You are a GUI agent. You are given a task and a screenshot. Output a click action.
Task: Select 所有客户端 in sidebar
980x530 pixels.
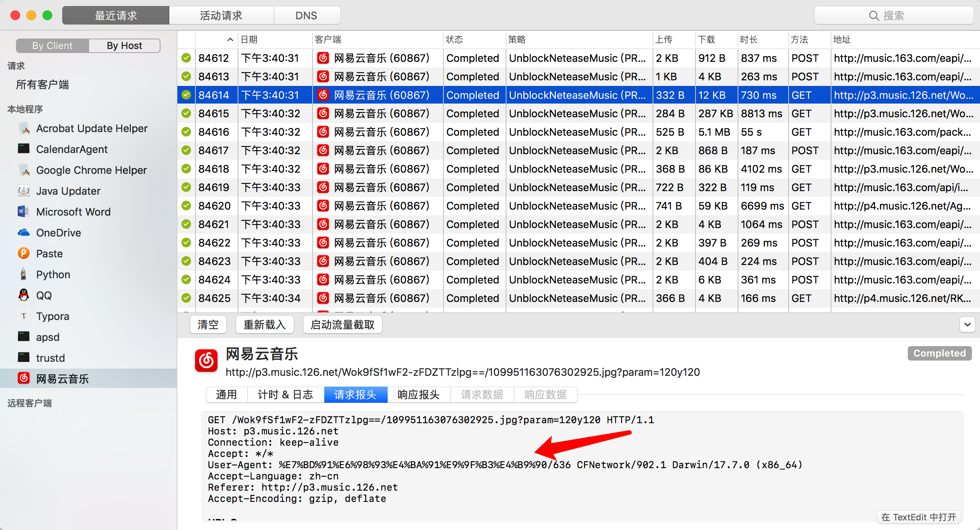pyautogui.click(x=43, y=85)
